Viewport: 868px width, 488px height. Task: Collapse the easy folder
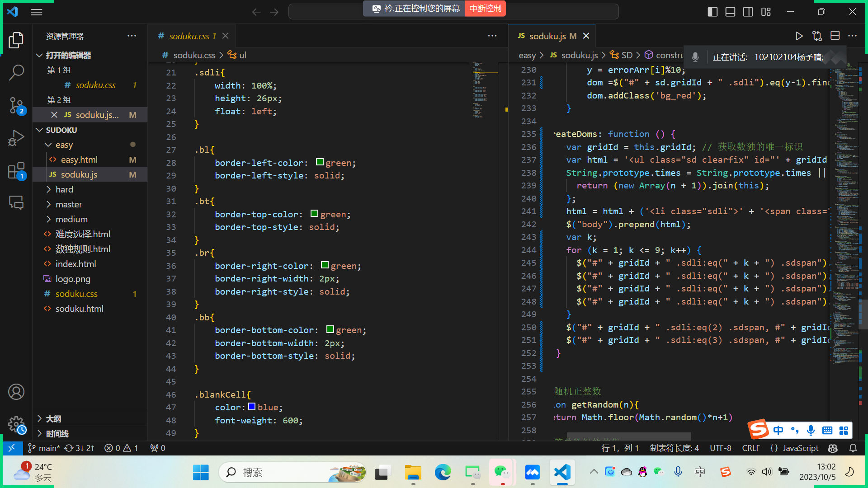point(64,145)
